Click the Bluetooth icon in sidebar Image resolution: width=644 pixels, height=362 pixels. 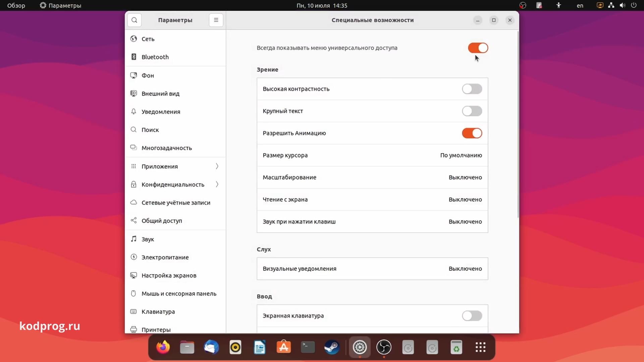pos(133,57)
